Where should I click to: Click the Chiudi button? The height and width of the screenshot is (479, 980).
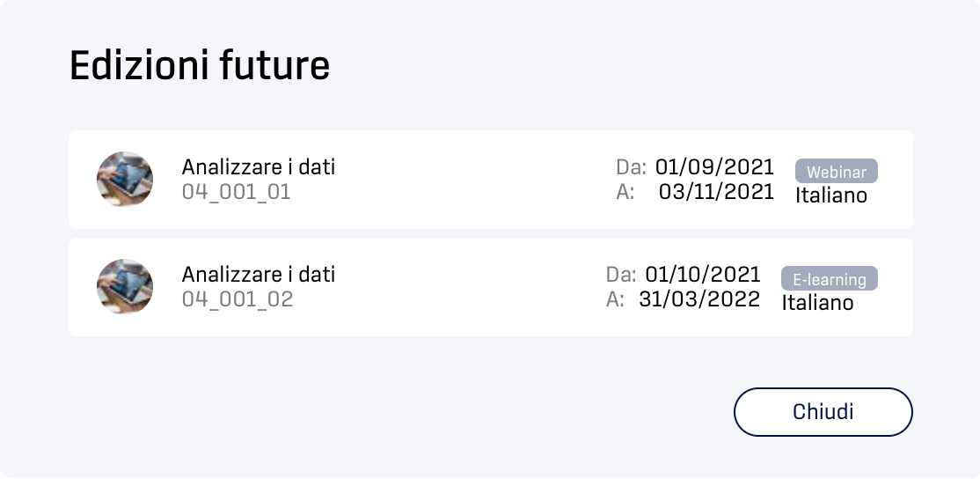[823, 412]
